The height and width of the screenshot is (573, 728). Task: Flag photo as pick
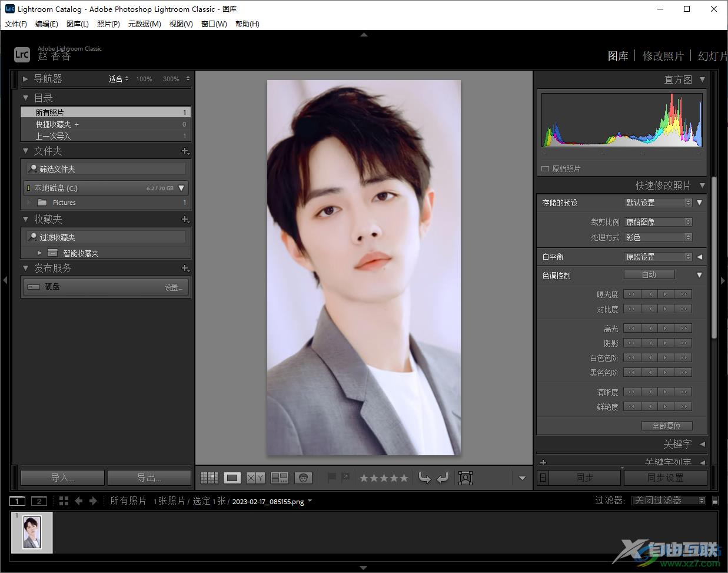click(x=331, y=478)
